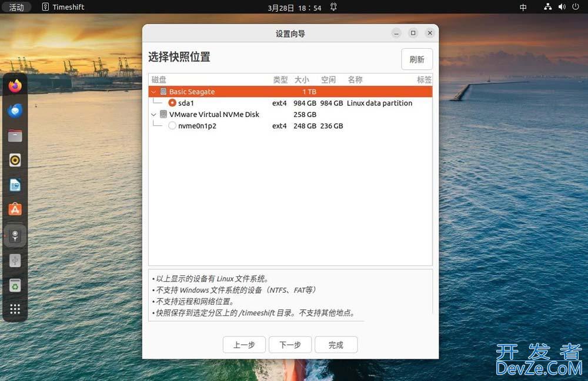Minimize the 设置向导 window

click(x=396, y=34)
